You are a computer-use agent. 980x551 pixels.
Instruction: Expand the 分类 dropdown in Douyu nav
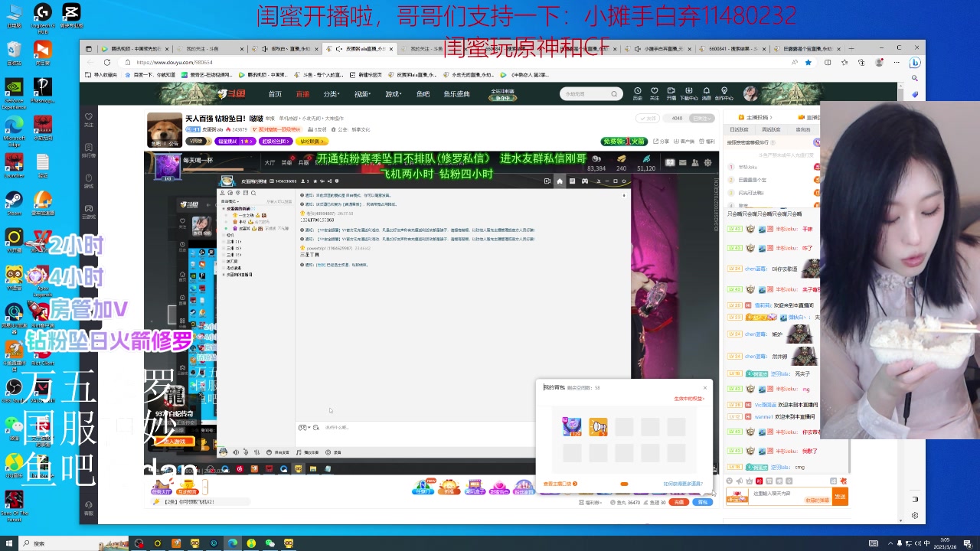(x=331, y=94)
